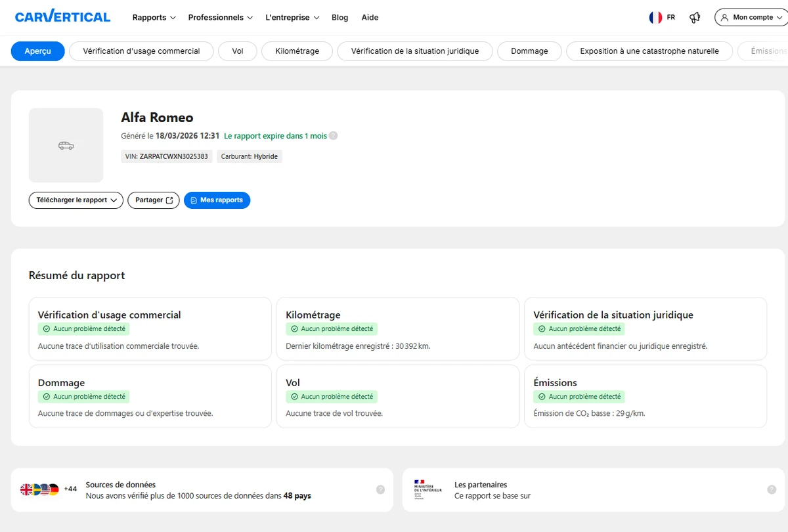788x532 pixels.
Task: Select the Dommage tab
Action: click(529, 51)
